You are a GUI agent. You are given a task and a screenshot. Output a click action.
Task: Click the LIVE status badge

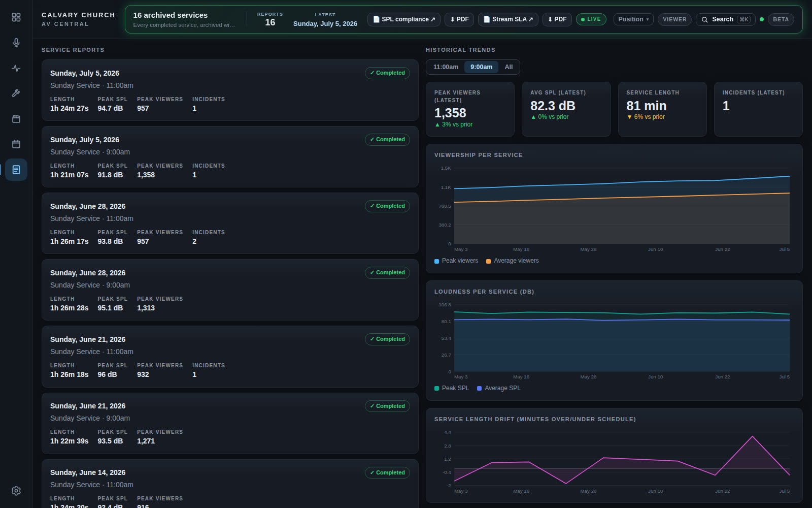click(x=591, y=19)
